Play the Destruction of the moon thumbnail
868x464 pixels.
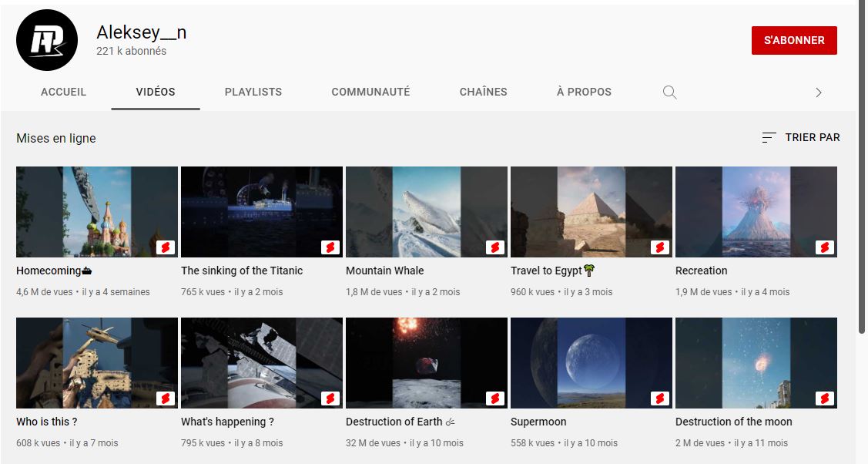756,362
